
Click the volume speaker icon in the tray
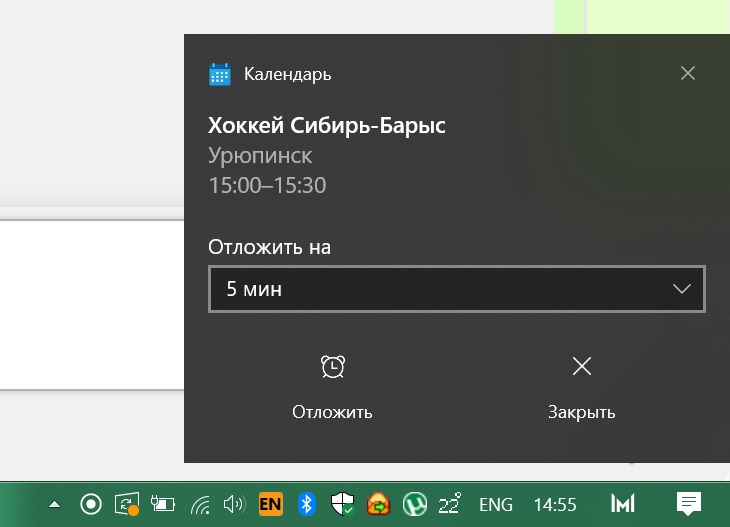point(234,504)
